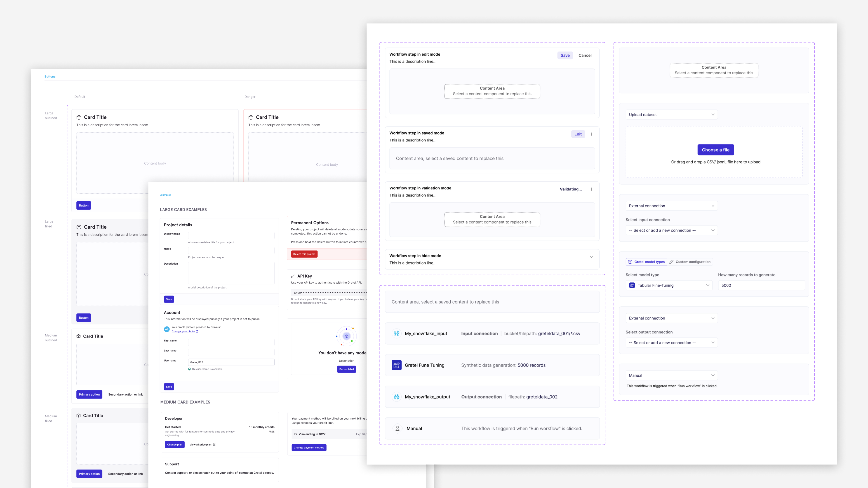Viewport: 868px width, 488px height.
Task: Click cube icon next to large outlined Card Title
Action: coord(79,117)
